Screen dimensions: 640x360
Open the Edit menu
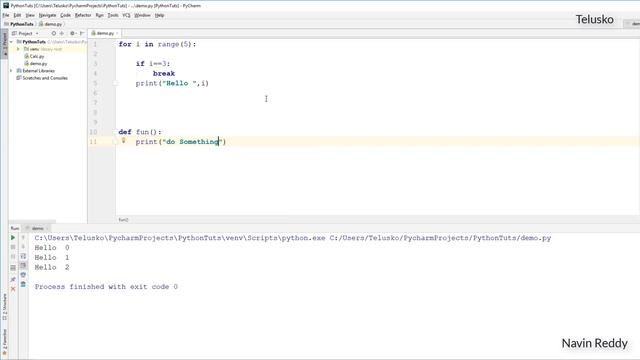click(x=17, y=15)
